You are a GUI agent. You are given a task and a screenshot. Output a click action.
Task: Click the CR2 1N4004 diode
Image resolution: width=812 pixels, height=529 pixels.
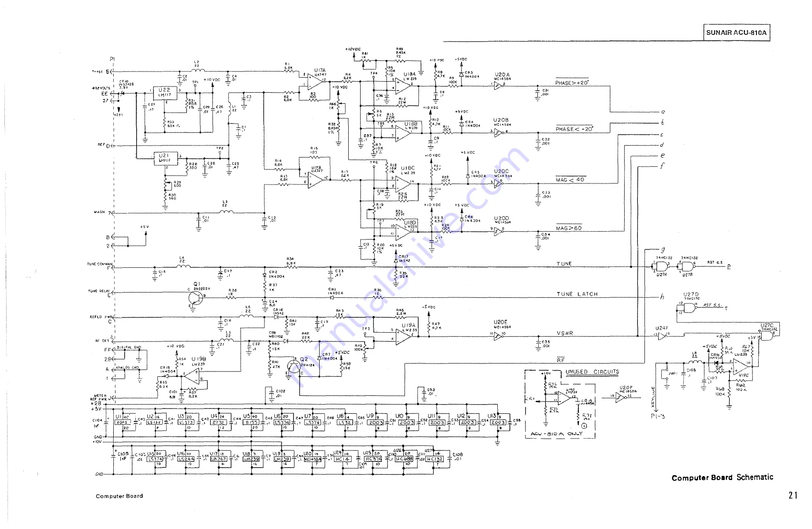click(x=264, y=275)
